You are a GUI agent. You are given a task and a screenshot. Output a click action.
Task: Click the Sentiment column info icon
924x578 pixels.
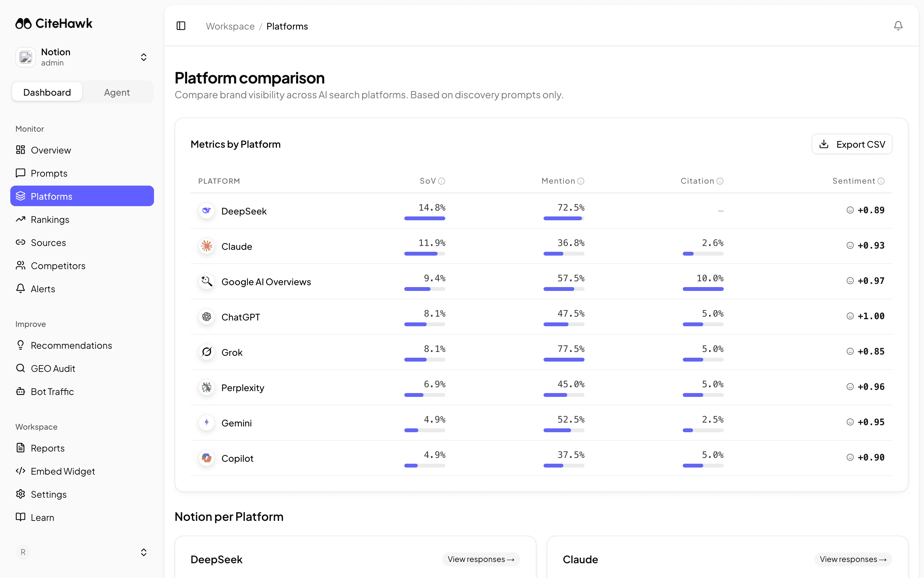881,181
